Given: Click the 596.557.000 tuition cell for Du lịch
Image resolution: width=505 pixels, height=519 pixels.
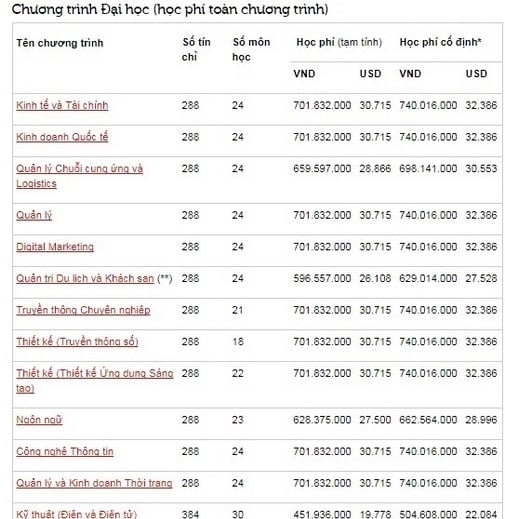Looking at the screenshot, I should pos(322,278).
